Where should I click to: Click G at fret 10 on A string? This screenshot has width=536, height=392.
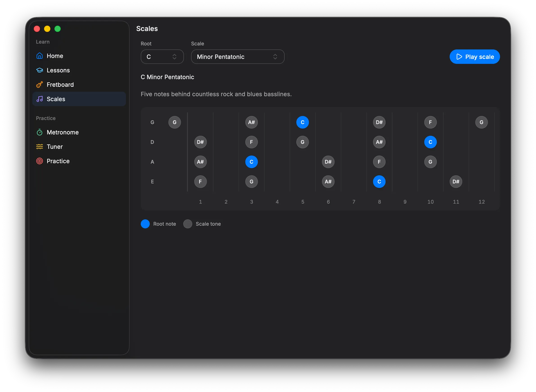[x=430, y=162]
